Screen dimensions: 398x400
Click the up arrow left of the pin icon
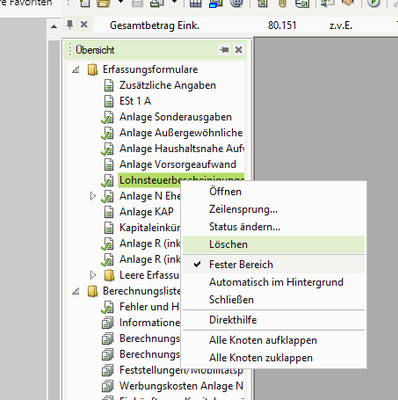coord(54,26)
